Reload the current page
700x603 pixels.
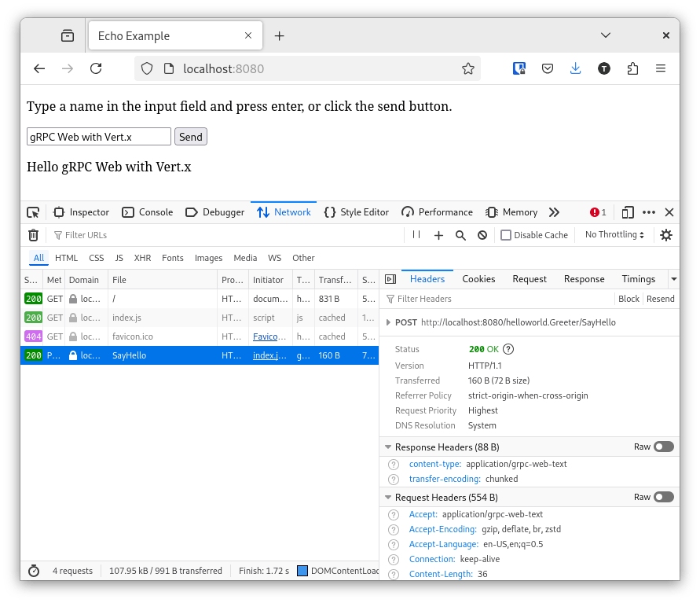[96, 68]
